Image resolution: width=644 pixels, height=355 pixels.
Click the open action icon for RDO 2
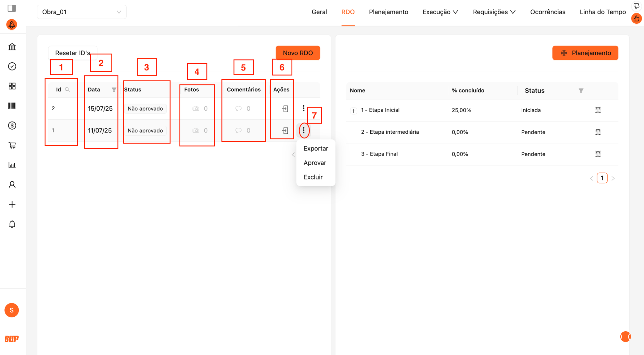point(285,108)
